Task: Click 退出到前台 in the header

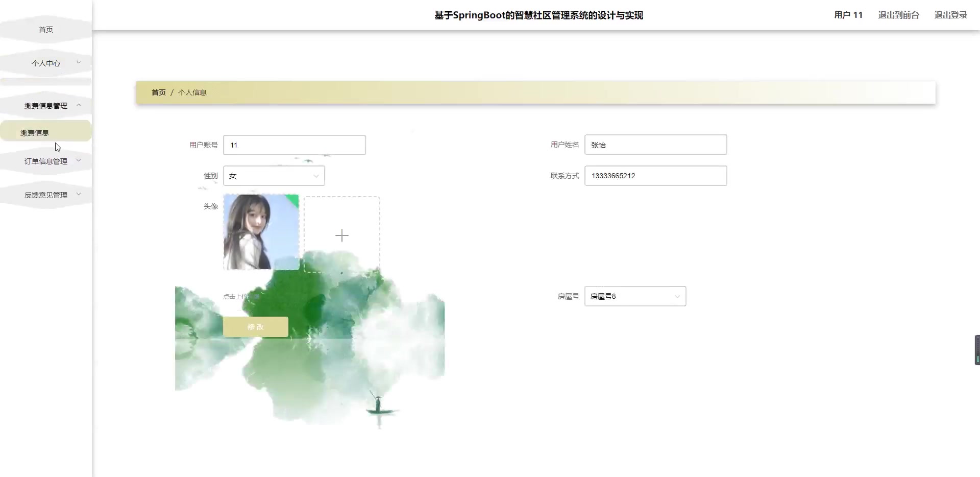Action: tap(898, 15)
